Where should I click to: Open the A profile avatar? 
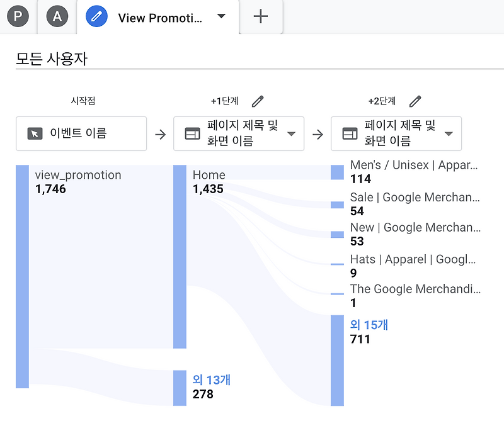57,16
